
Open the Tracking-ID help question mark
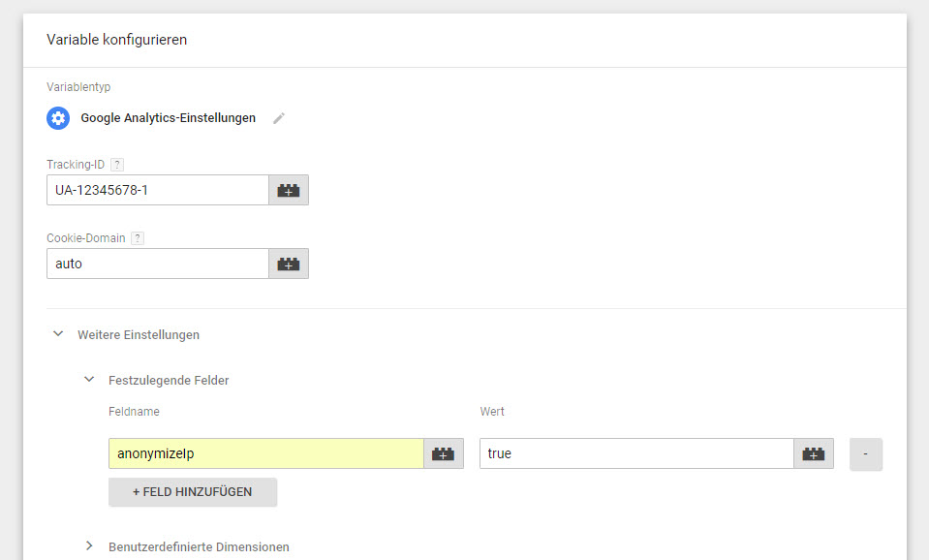pyautogui.click(x=117, y=165)
